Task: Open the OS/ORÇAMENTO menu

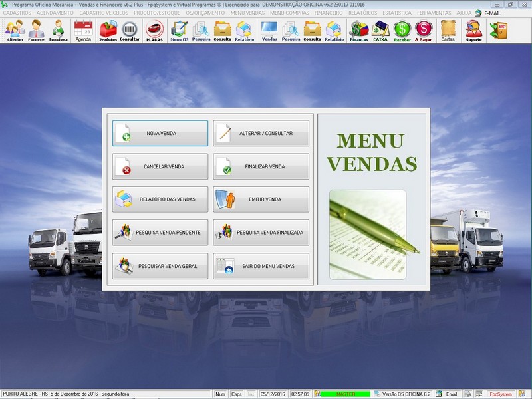Action: 205,13
